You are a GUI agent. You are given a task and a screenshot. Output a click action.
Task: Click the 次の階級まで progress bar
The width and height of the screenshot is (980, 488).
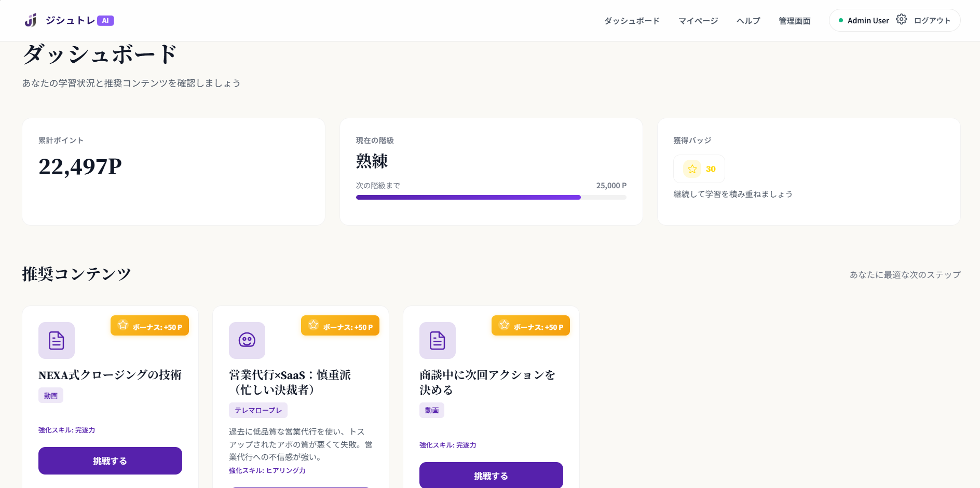[x=491, y=197]
